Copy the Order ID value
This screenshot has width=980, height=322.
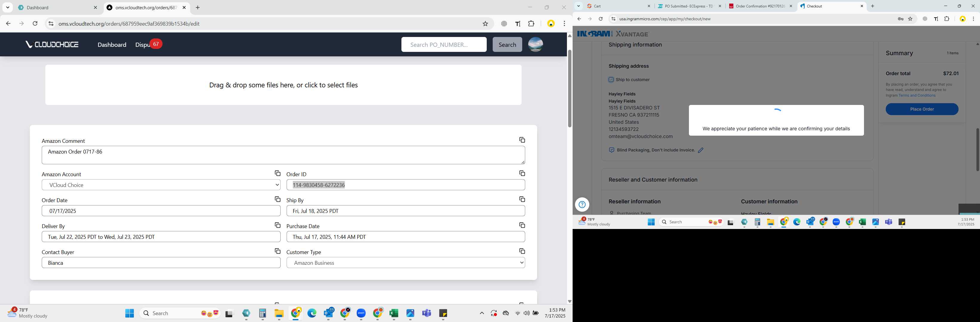[x=522, y=173]
